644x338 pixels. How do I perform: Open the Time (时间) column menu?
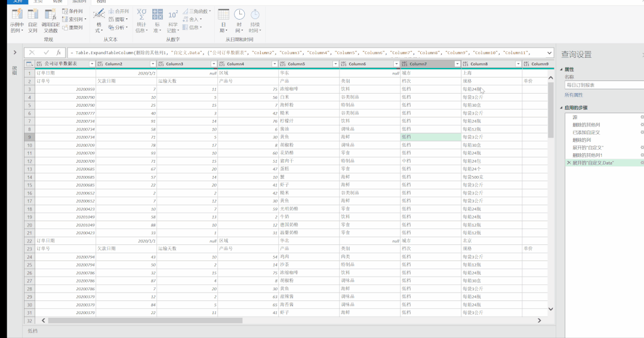click(x=239, y=21)
